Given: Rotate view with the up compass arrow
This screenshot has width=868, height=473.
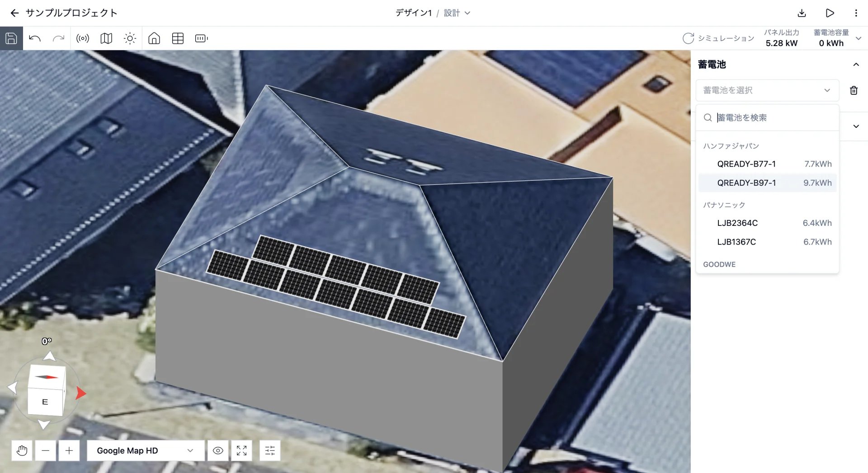Looking at the screenshot, I should [x=49, y=356].
